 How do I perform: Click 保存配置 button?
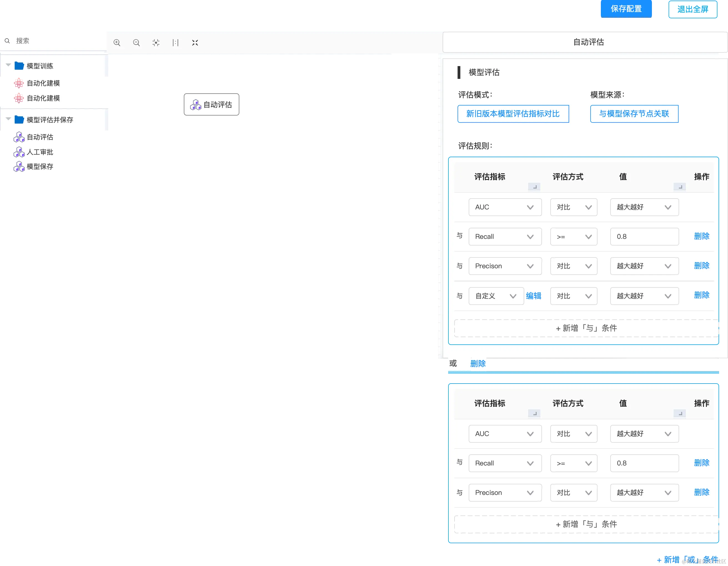point(626,9)
